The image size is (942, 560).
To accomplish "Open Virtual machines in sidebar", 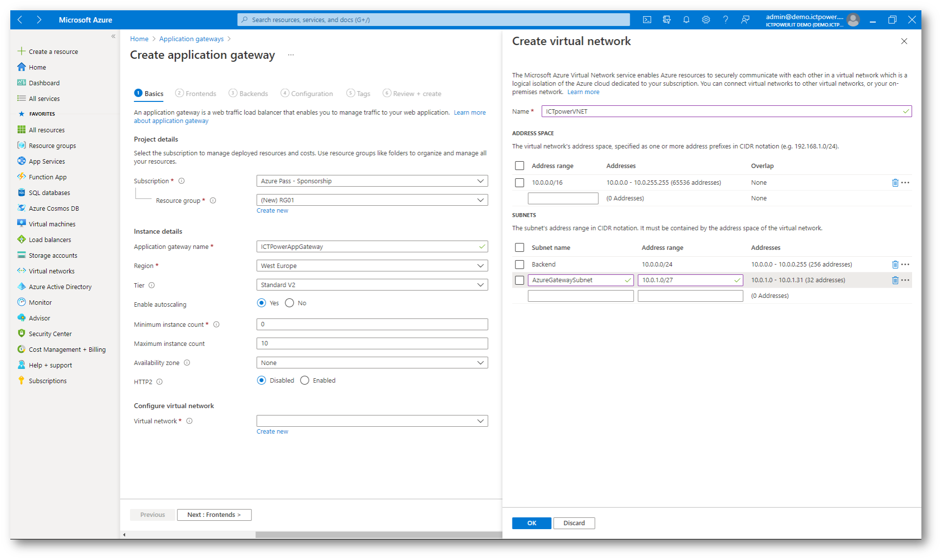I will pyautogui.click(x=47, y=224).
